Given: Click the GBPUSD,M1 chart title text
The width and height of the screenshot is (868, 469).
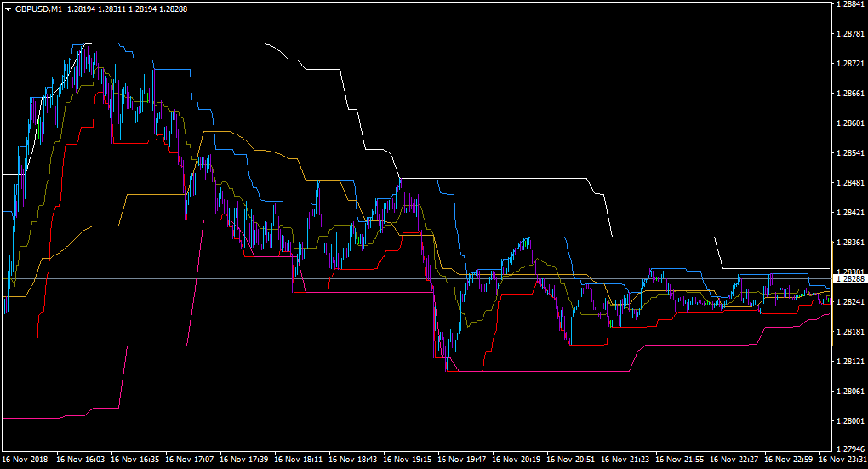Looking at the screenshot, I should click(39, 9).
